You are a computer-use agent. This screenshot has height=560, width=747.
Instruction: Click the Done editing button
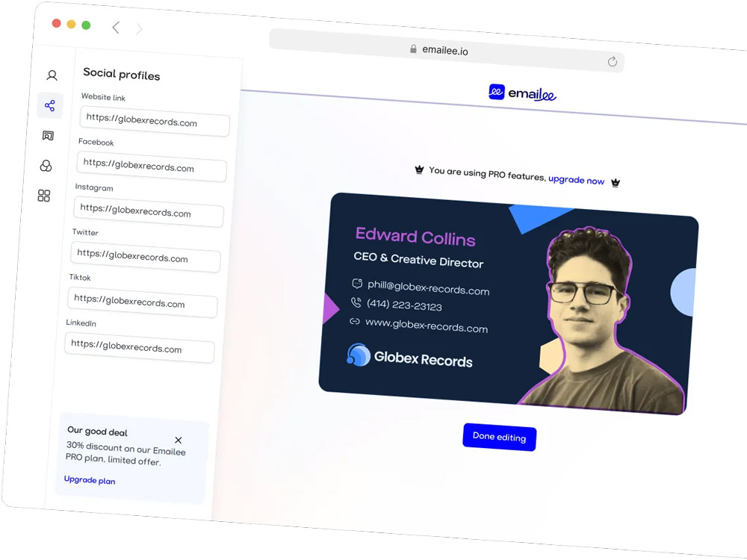click(x=499, y=437)
